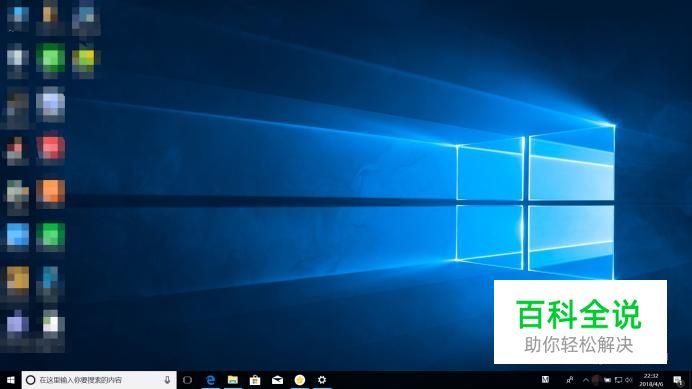Open the network status tray icon
The image size is (692, 389).
coord(618,380)
